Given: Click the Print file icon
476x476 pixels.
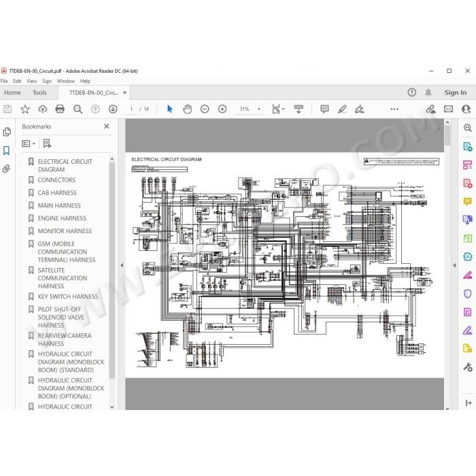Looking at the screenshot, I should 60,109.
